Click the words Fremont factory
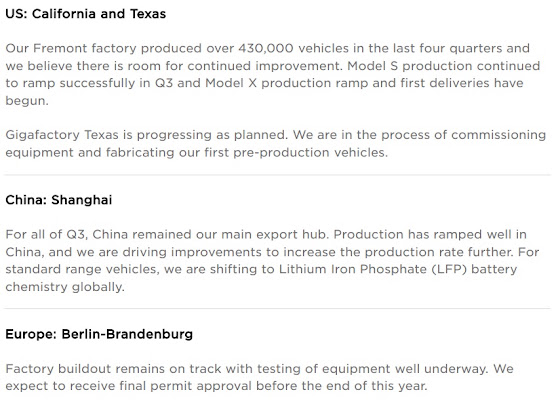 (85, 48)
